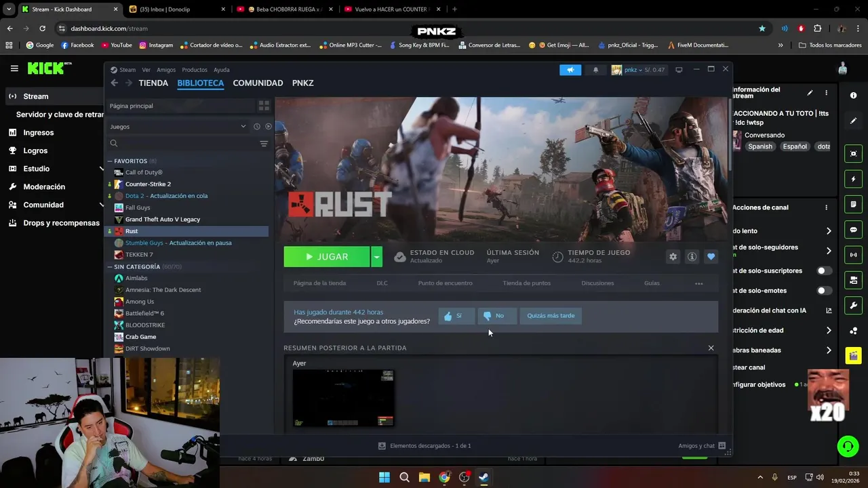Viewport: 868px width, 488px height.
Task: Open Tienda de puntos link
Action: [526, 283]
